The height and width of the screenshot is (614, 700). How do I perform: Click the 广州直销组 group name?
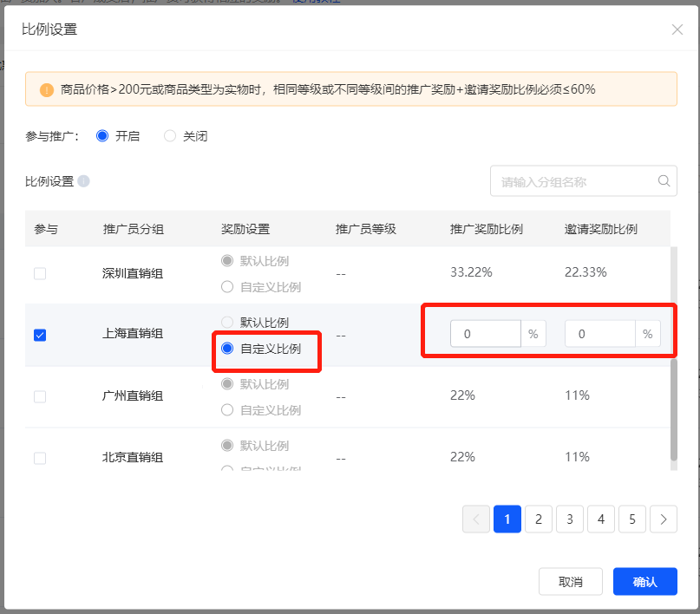pyautogui.click(x=133, y=395)
